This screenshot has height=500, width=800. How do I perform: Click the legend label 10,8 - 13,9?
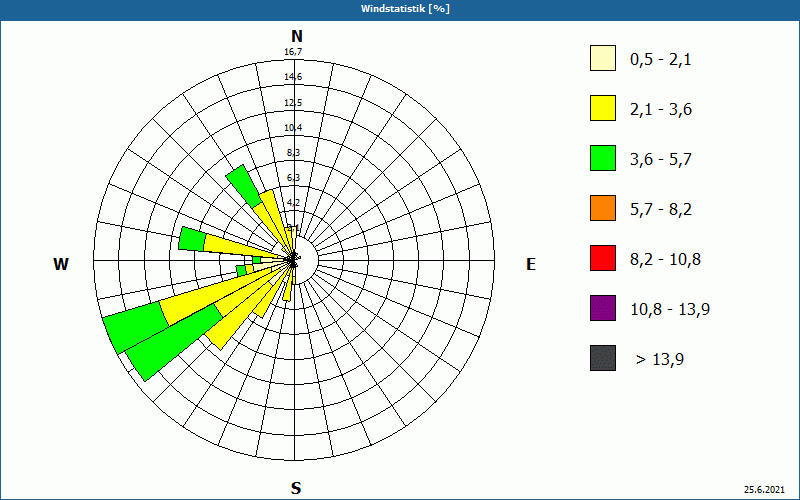[x=670, y=310]
